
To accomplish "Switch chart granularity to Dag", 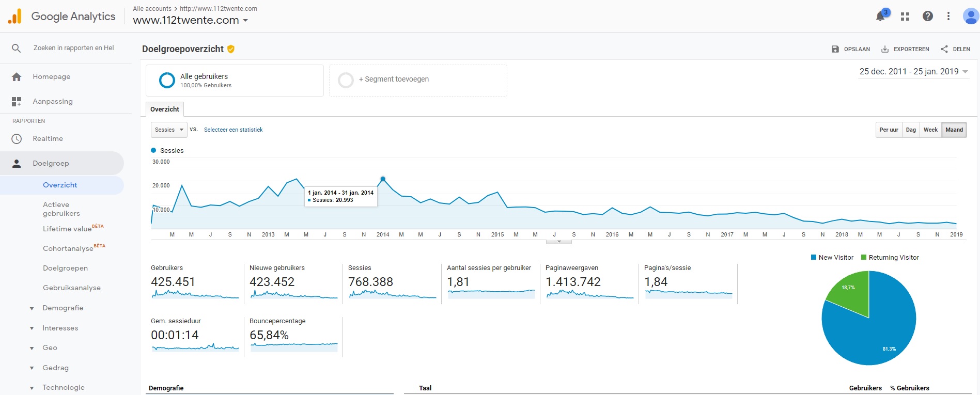I will coord(911,130).
